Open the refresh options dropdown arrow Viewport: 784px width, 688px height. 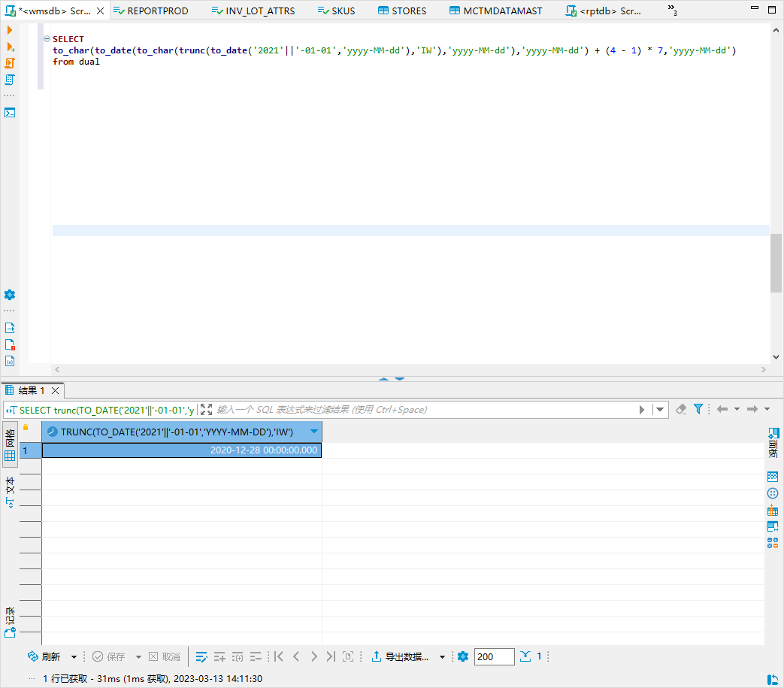74,657
